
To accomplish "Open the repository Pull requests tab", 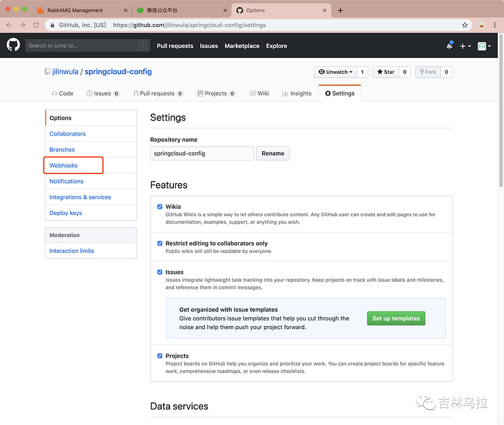I will (x=158, y=93).
